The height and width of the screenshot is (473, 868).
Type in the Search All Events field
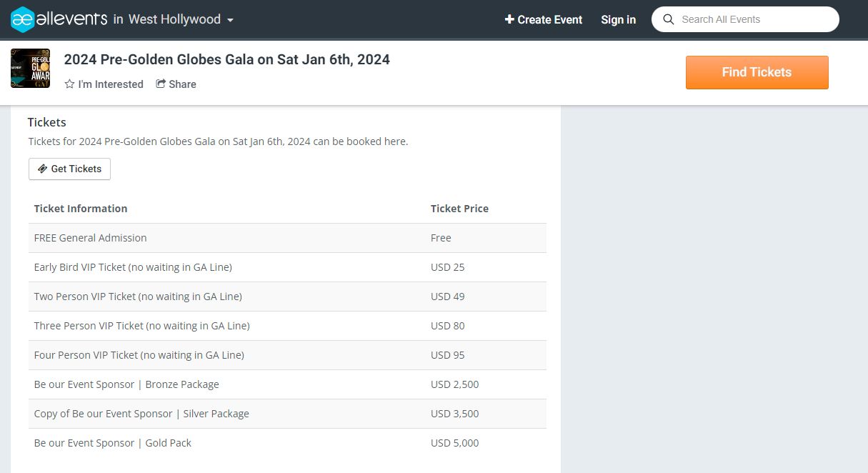pos(754,19)
